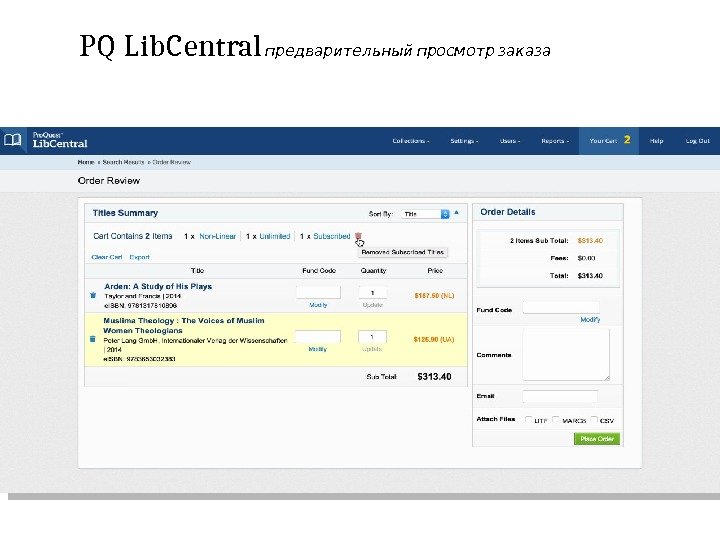
Task: Open the Reports menu
Action: pos(555,141)
